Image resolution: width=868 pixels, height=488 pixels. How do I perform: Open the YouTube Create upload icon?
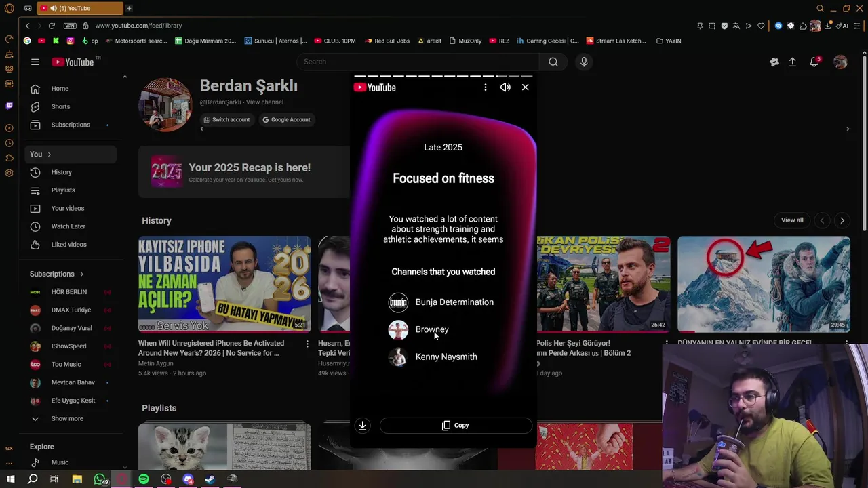click(792, 62)
